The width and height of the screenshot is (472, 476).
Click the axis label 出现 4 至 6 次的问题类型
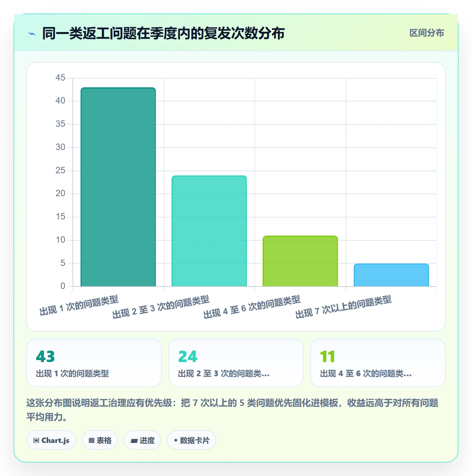tap(252, 307)
